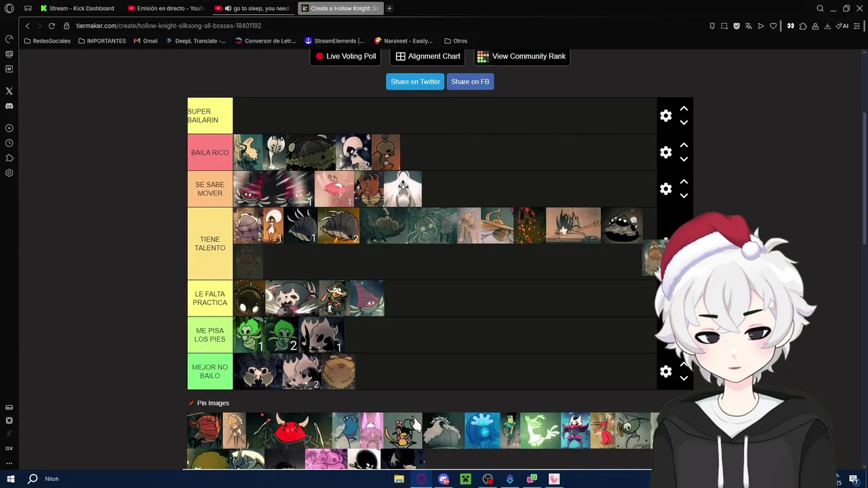
Task: Open Discord in Opera sidebar
Action: pyautogui.click(x=9, y=106)
